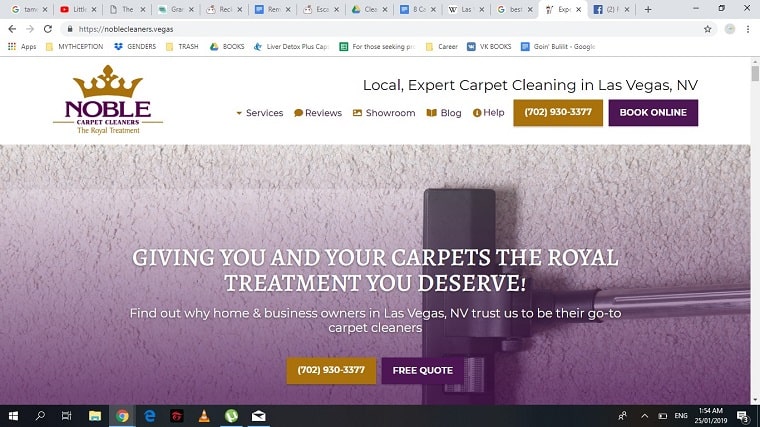This screenshot has height=427, width=760.
Task: Click the address bar URL field
Action: click(x=383, y=29)
